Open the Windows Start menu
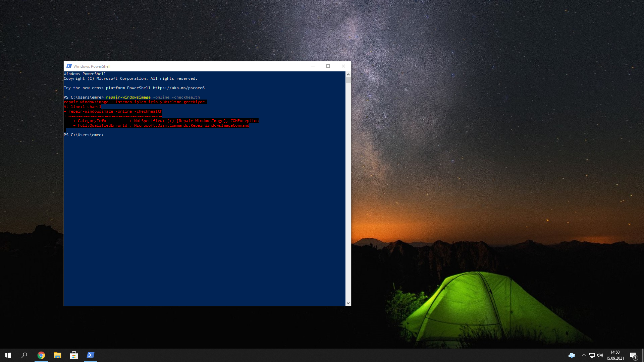This screenshot has width=644, height=362. pyautogui.click(x=8, y=355)
